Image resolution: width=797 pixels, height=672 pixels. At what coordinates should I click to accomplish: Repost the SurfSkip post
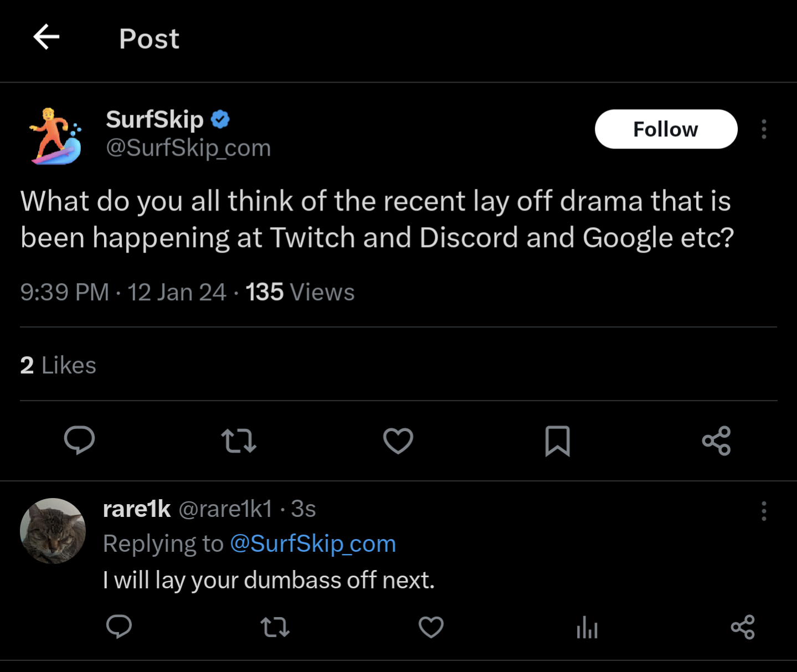coord(239,441)
